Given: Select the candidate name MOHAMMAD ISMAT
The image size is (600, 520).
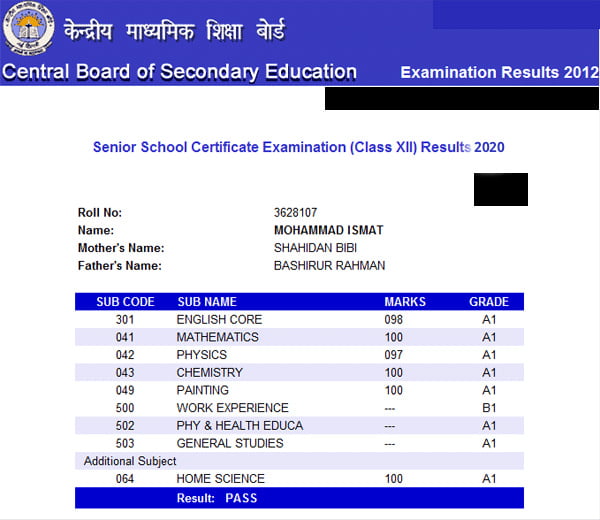Looking at the screenshot, I should [328, 231].
